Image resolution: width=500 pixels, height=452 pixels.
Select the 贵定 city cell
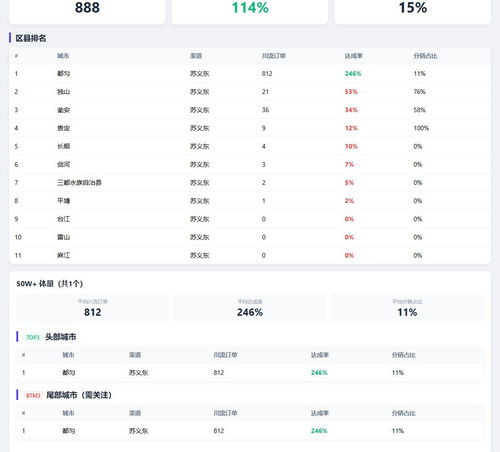pyautogui.click(x=63, y=128)
